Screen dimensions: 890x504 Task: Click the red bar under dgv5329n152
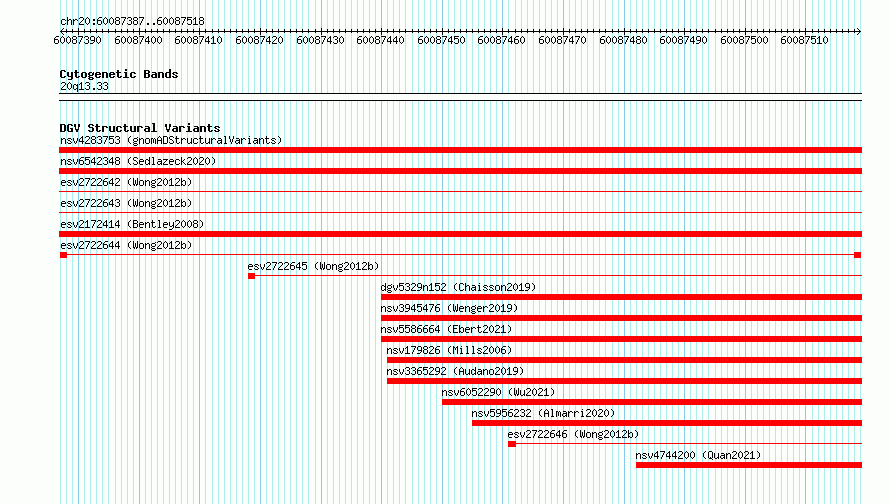coord(622,297)
